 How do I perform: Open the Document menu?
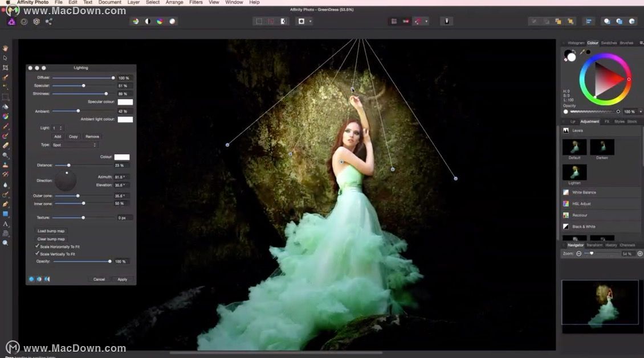click(x=109, y=2)
